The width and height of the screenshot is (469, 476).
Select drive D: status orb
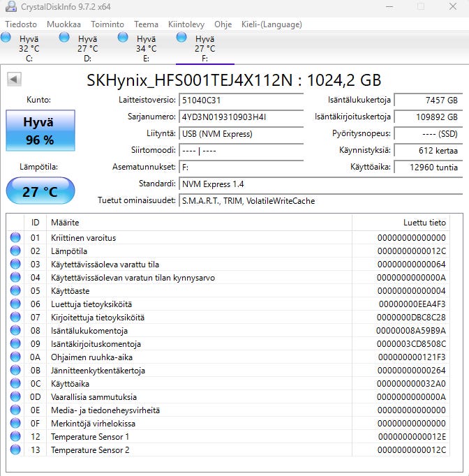click(x=65, y=38)
